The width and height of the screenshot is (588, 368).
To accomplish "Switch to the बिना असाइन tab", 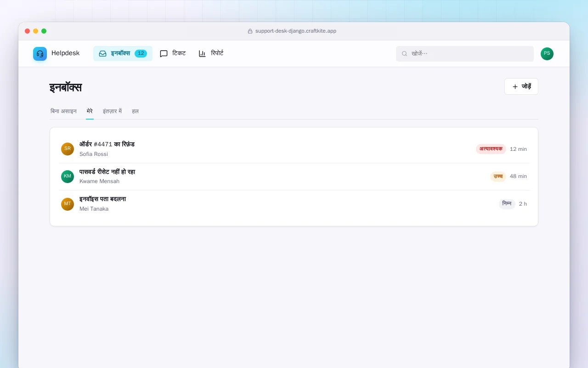I will (x=63, y=111).
